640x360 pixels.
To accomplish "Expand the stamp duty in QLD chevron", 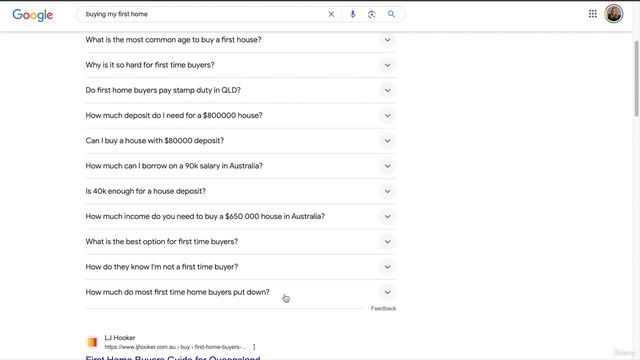I will tap(387, 91).
